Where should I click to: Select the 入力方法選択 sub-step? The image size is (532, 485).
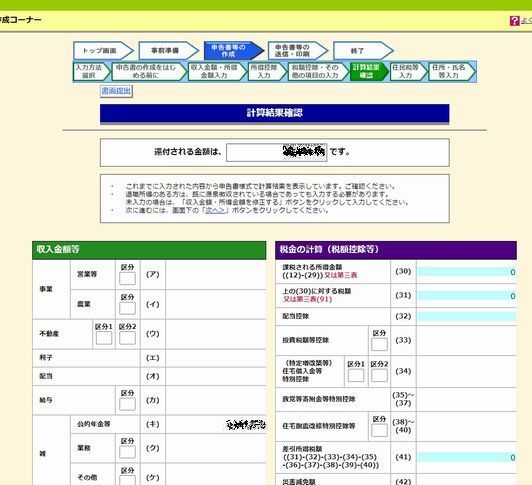pos(91,71)
